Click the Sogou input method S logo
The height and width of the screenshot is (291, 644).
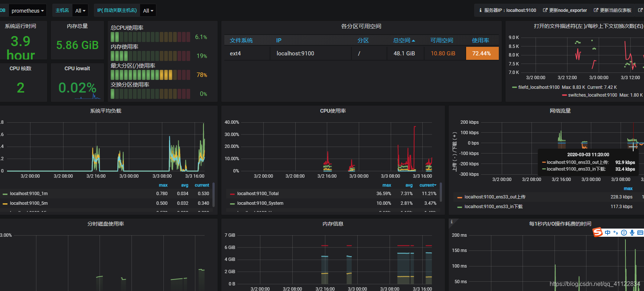point(598,232)
